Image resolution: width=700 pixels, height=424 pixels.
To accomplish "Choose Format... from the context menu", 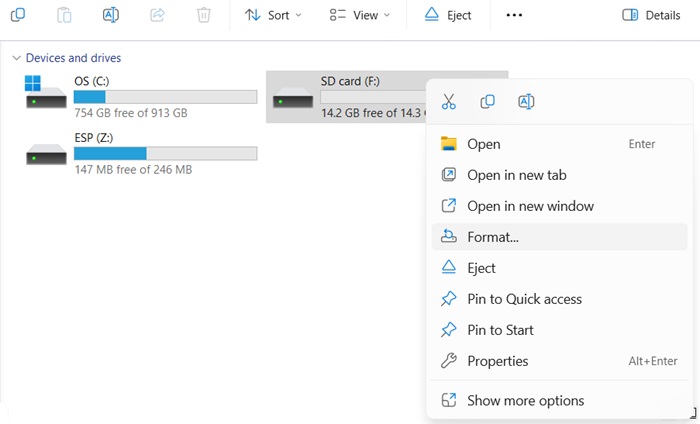I will [x=559, y=237].
